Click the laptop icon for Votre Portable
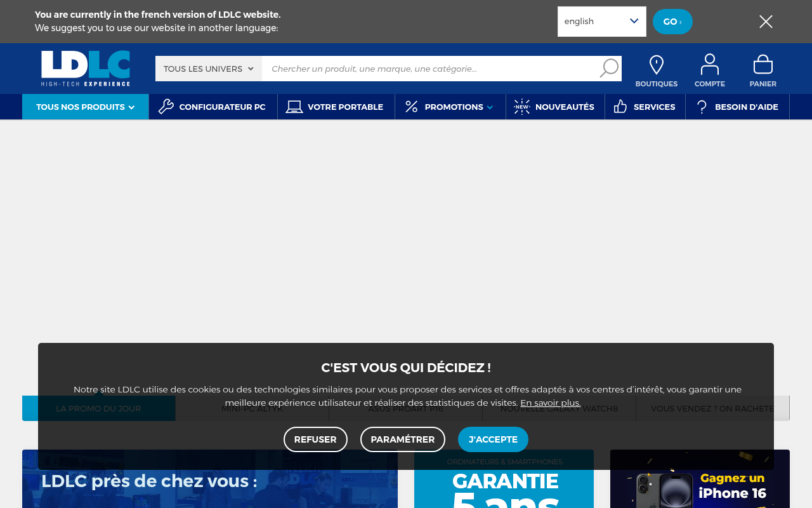 [x=294, y=107]
